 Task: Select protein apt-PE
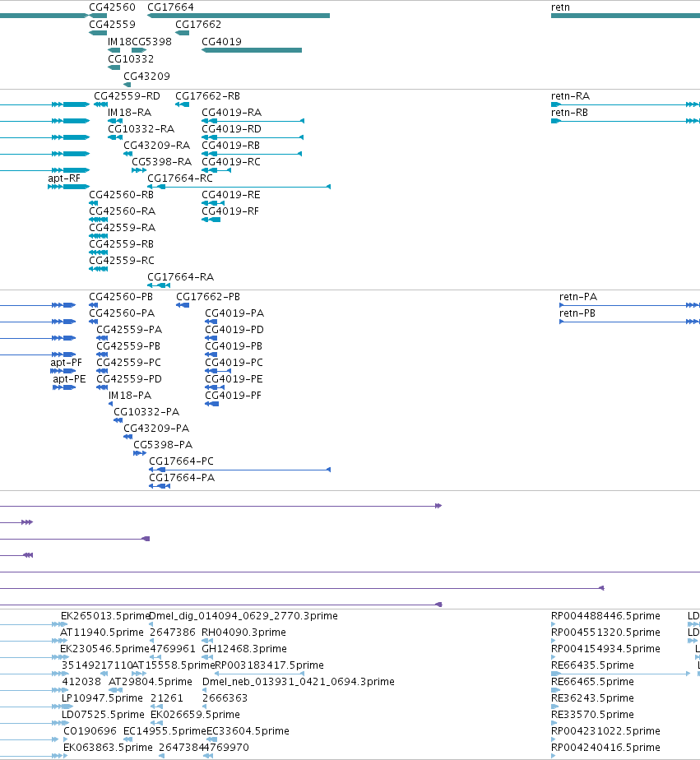69,379
